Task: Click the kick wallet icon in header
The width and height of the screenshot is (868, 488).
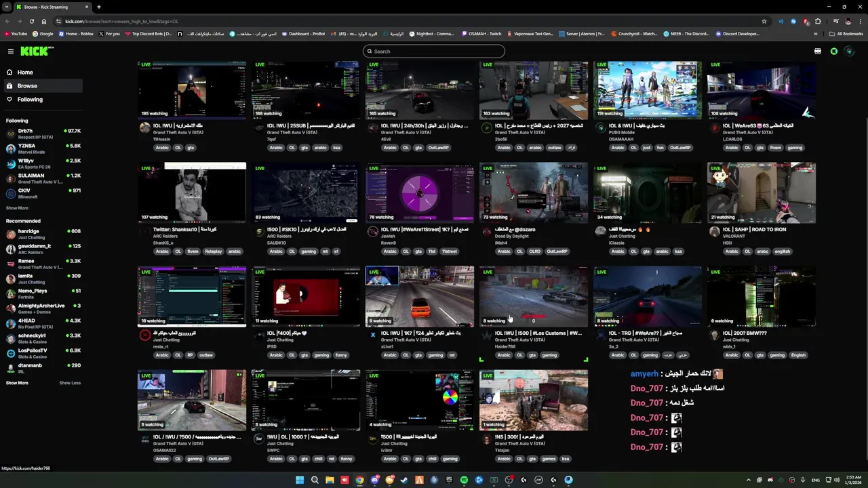Action: click(x=818, y=52)
